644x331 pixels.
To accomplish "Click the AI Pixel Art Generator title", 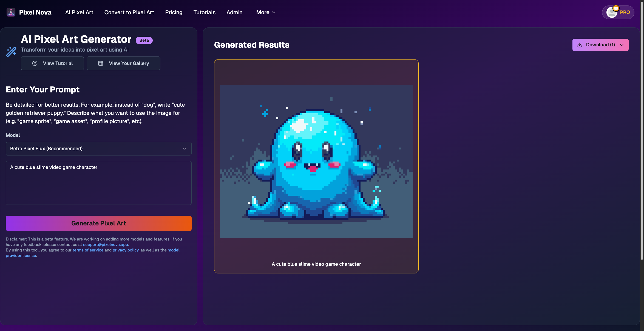I will tap(76, 39).
